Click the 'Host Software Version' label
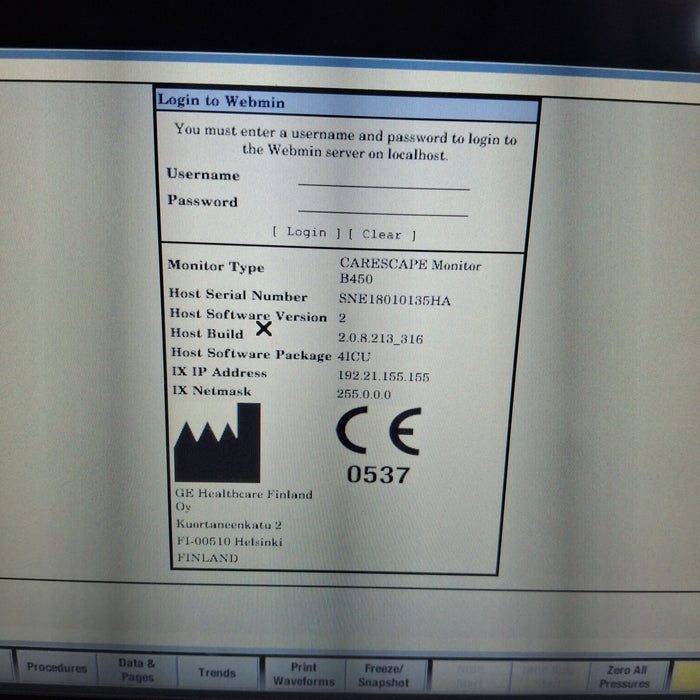Image resolution: width=700 pixels, height=700 pixels. tap(248, 315)
